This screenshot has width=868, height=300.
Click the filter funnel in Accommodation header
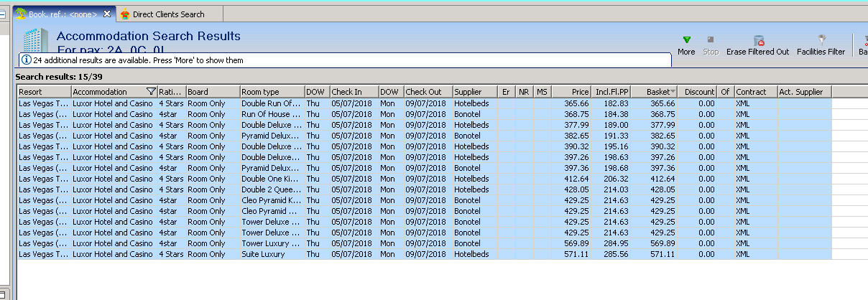click(150, 92)
